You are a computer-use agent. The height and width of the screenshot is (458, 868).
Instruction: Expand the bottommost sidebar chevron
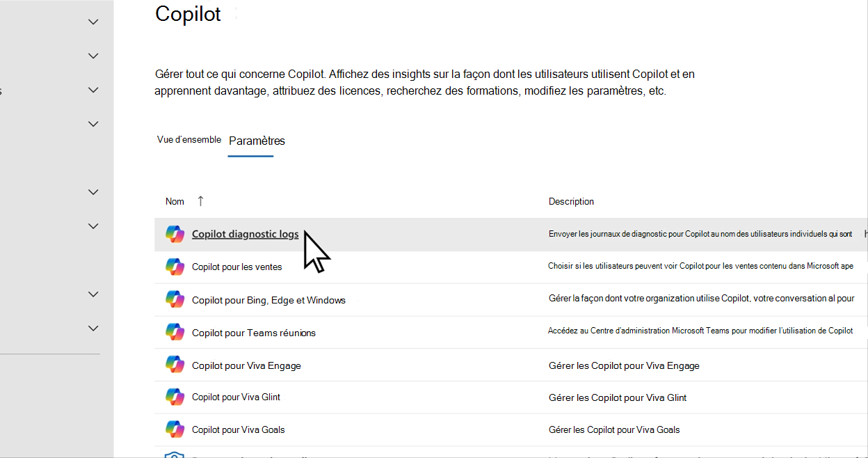[93, 328]
